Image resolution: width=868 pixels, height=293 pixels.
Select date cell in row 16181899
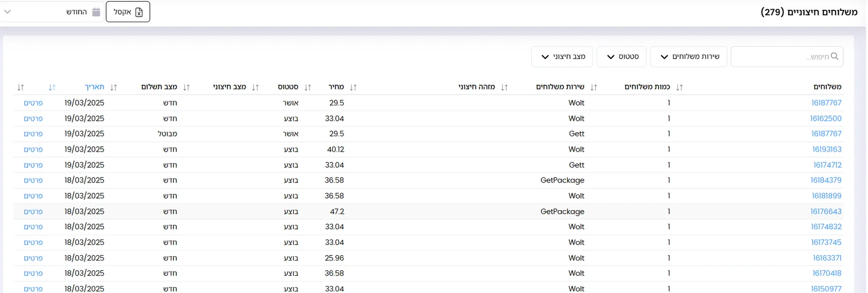(84, 196)
